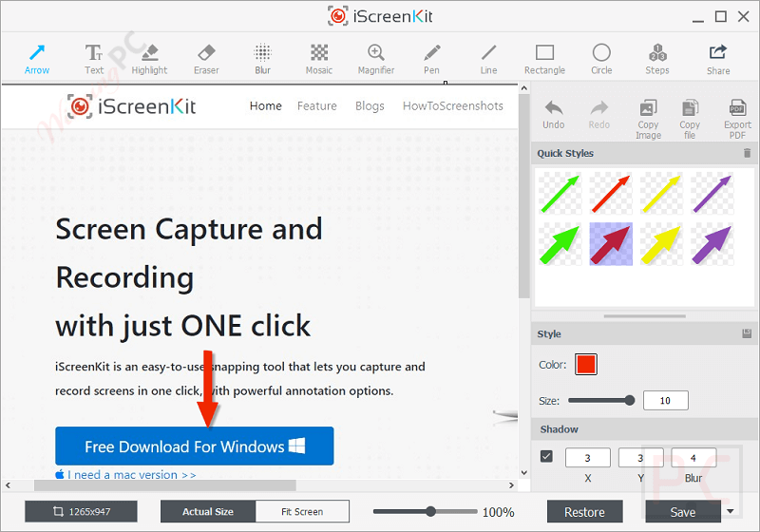Switch to Actual Size view
Image resolution: width=760 pixels, height=532 pixels.
208,511
